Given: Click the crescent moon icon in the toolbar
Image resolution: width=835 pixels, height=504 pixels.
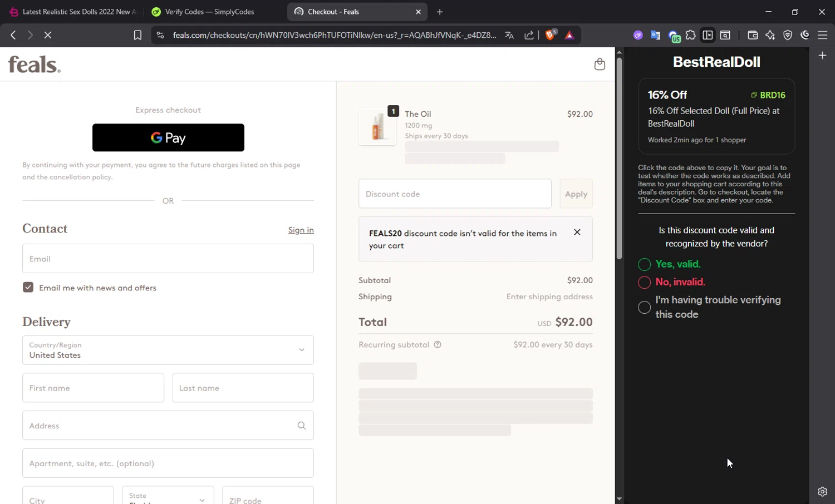Looking at the screenshot, I should pyautogui.click(x=805, y=35).
